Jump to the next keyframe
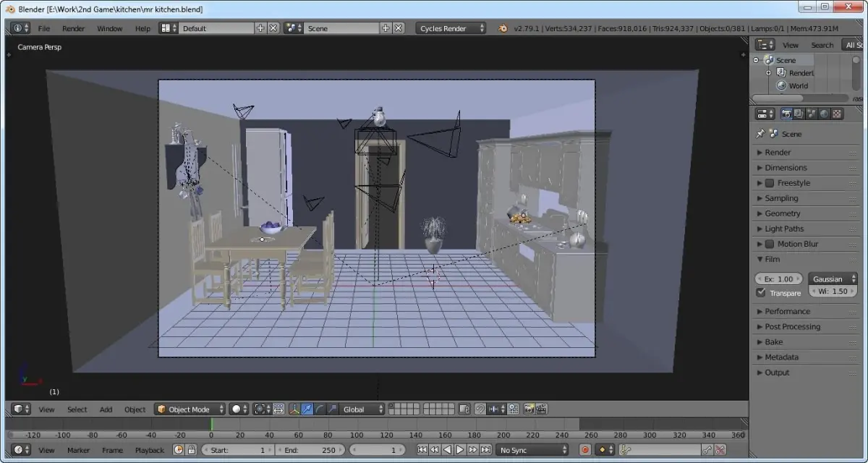This screenshot has height=463, width=868. 472,450
